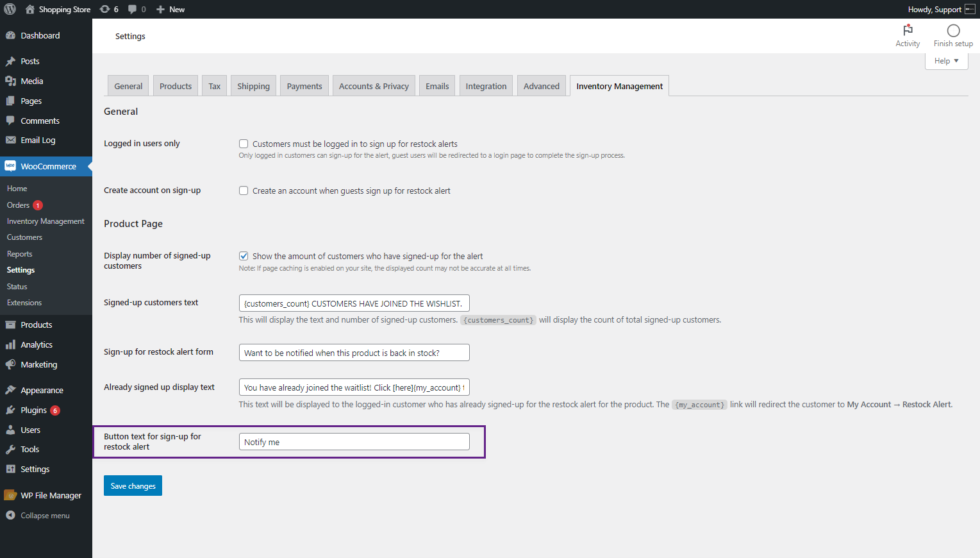980x558 pixels.
Task: Click Sign-up for restock alert form field
Action: [354, 353]
